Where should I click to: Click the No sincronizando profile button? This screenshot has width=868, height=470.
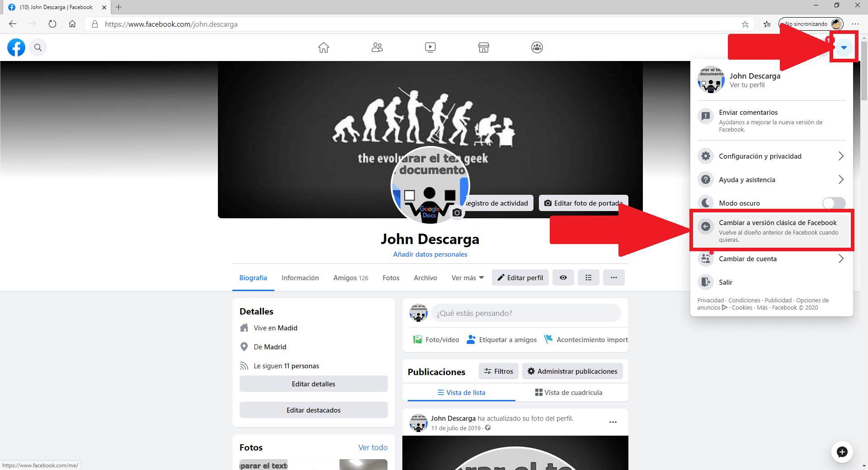(811, 24)
